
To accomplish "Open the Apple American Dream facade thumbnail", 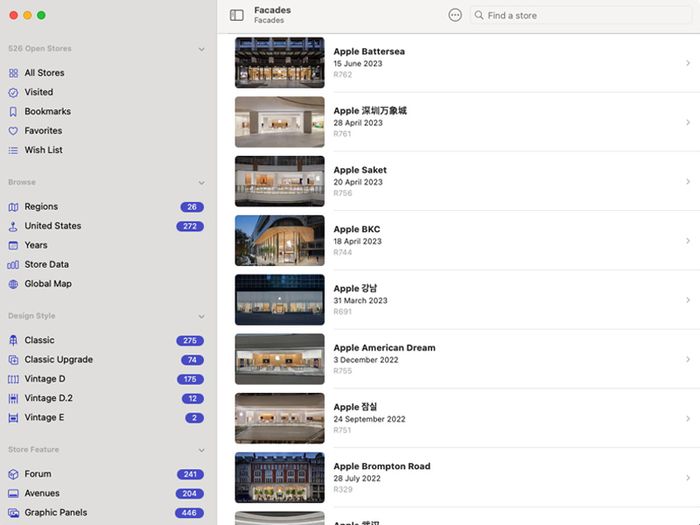I will (279, 359).
